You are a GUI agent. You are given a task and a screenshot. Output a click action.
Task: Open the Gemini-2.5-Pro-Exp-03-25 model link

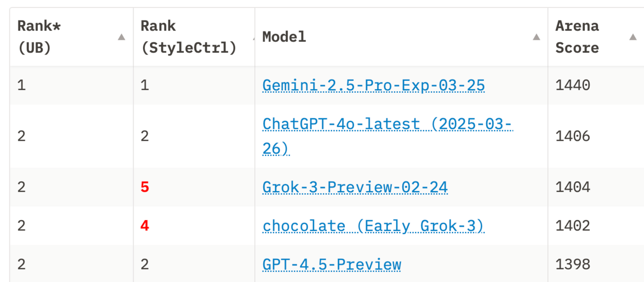click(373, 85)
